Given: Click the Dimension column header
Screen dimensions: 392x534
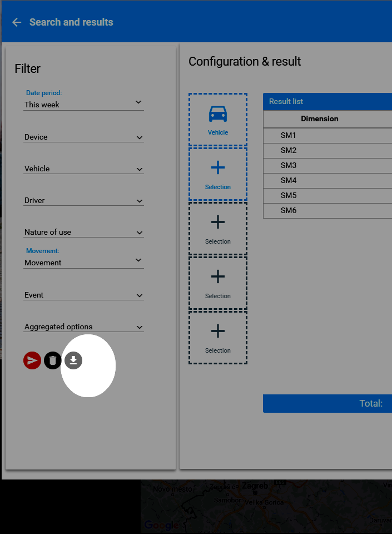Looking at the screenshot, I should 320,118.
